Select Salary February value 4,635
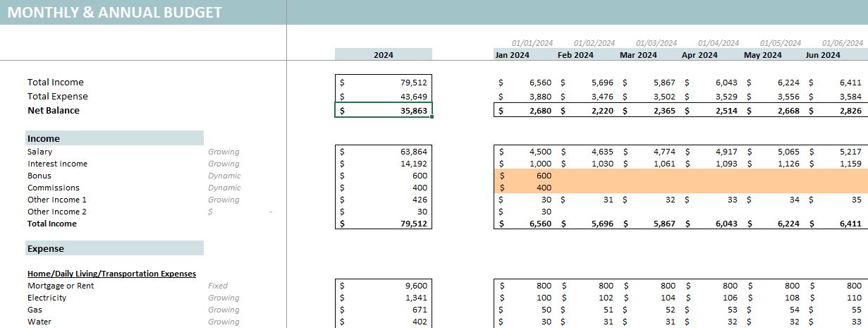Viewport: 868px width, 328px height. point(588,152)
